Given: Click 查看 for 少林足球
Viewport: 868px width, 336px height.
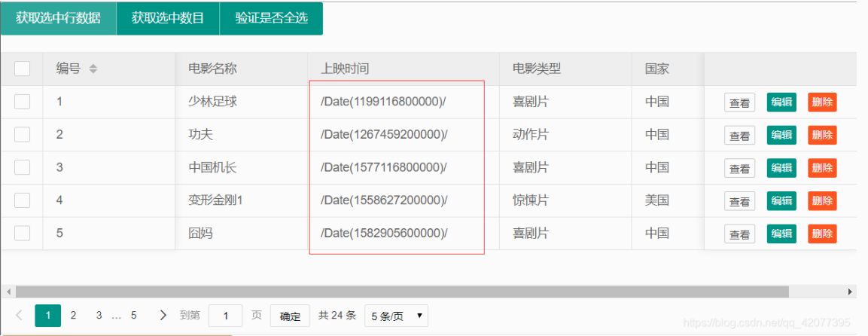Looking at the screenshot, I should click(x=739, y=102).
